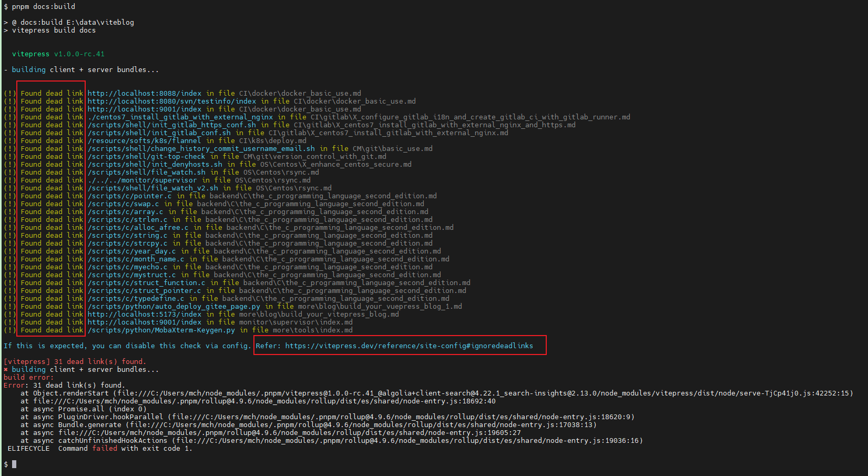Click the auto_deploy_gitee_page.py path
Screen dimensions: 868x476
click(173, 306)
